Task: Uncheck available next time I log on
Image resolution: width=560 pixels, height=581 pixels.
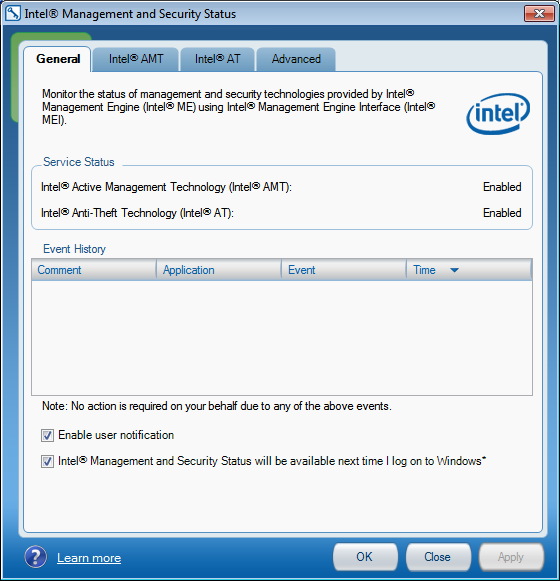Action: point(47,461)
